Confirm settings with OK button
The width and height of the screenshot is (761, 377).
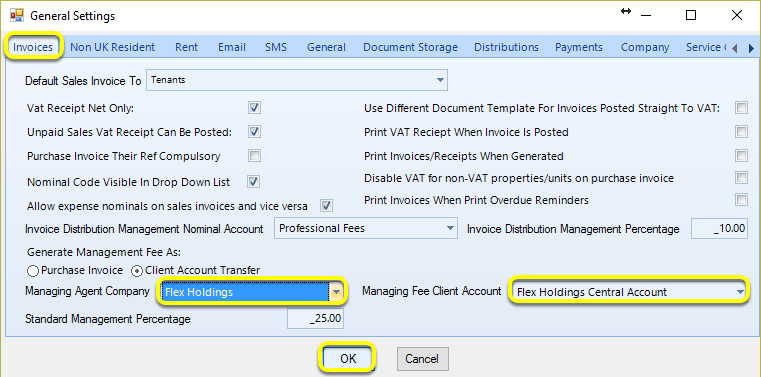pos(347,359)
